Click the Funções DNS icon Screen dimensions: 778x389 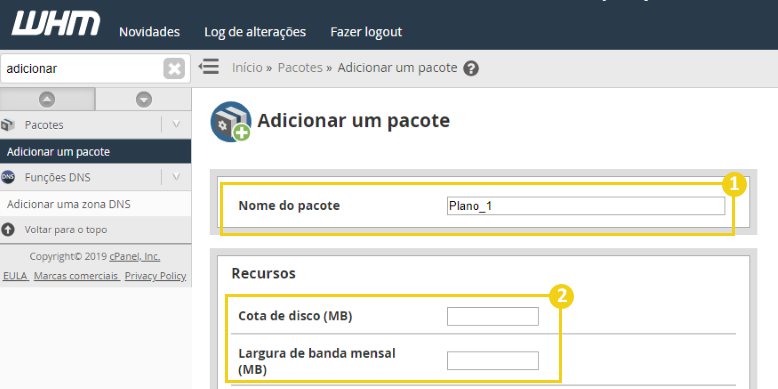click(8, 177)
